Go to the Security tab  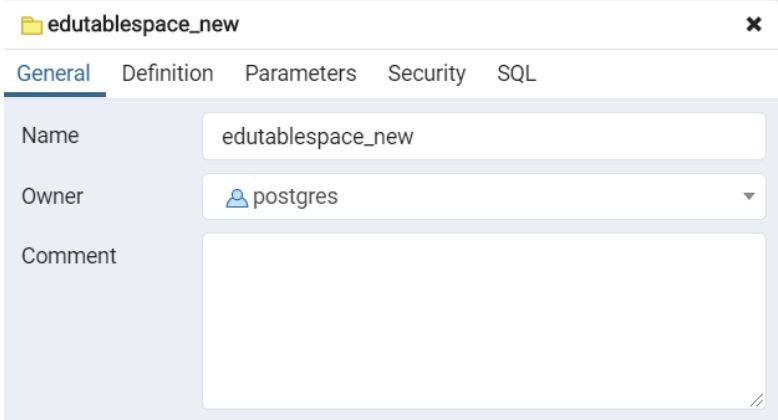point(426,73)
